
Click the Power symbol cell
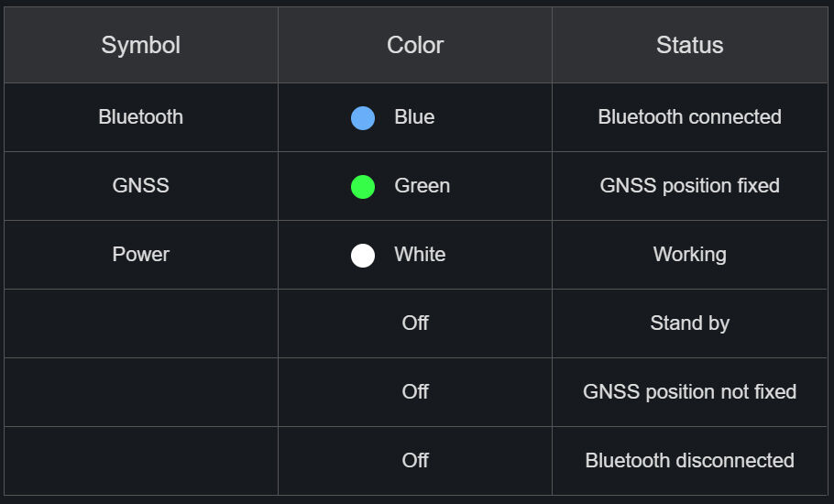(x=140, y=255)
